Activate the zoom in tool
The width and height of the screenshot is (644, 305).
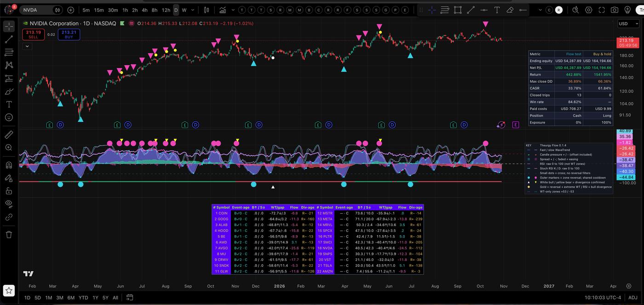tap(9, 147)
